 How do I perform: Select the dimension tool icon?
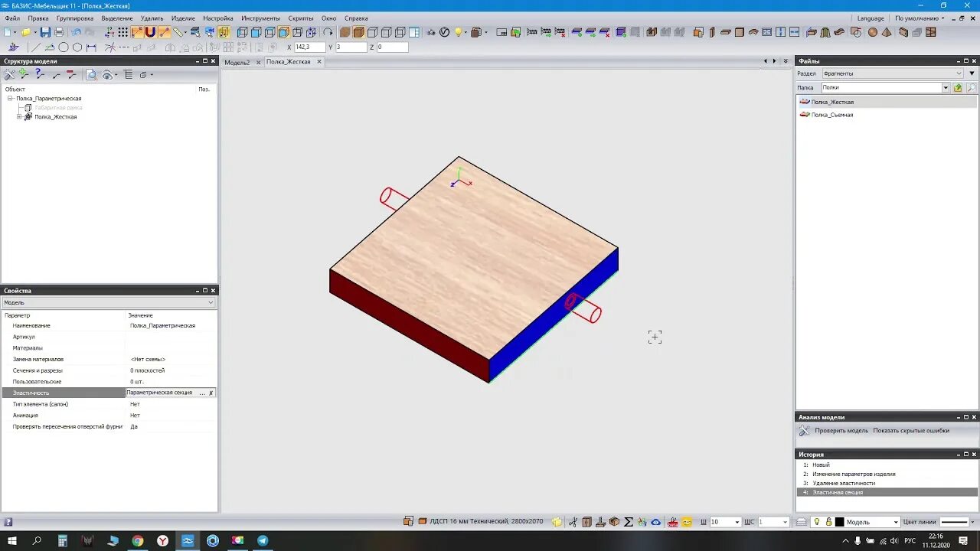[x=91, y=47]
